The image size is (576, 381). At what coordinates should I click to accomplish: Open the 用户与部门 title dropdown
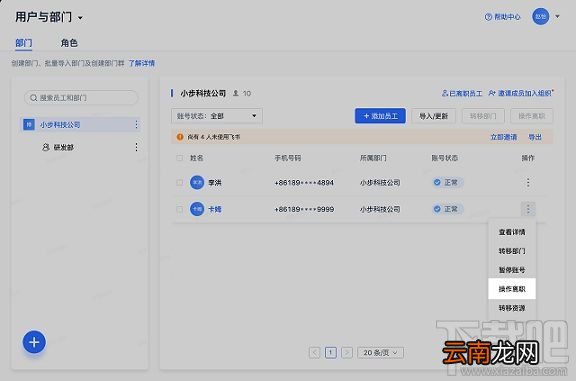49,17
